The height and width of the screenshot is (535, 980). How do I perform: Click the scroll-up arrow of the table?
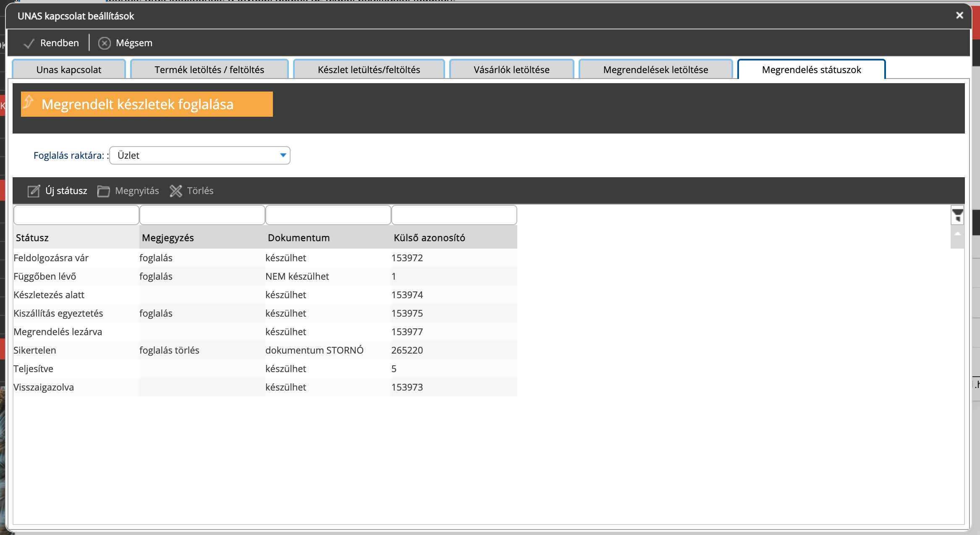(x=957, y=233)
